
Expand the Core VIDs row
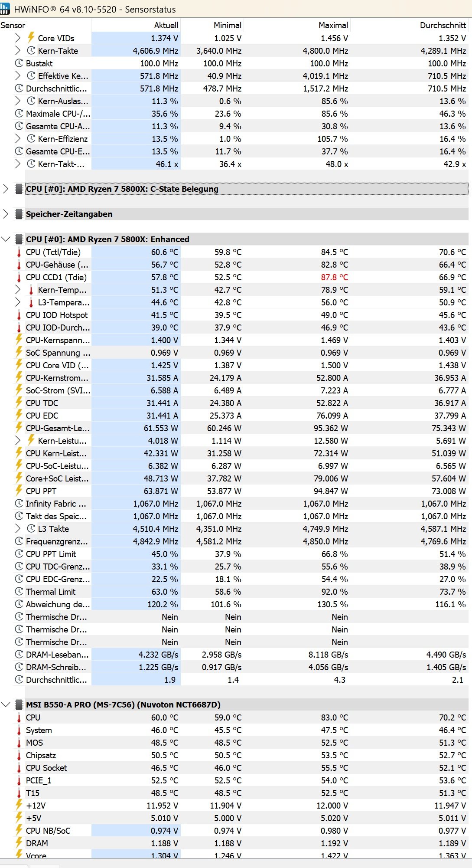coord(17,38)
